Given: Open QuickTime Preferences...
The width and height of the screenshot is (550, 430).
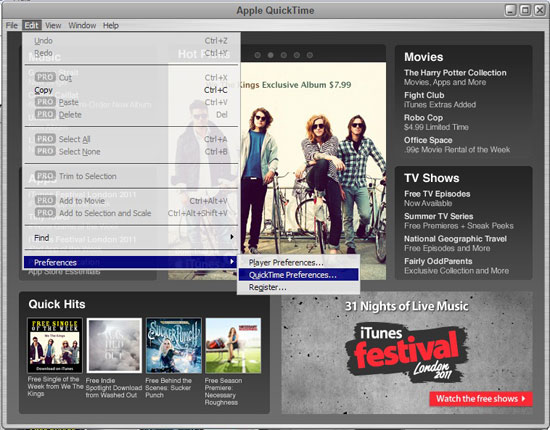Looking at the screenshot, I should (299, 275).
